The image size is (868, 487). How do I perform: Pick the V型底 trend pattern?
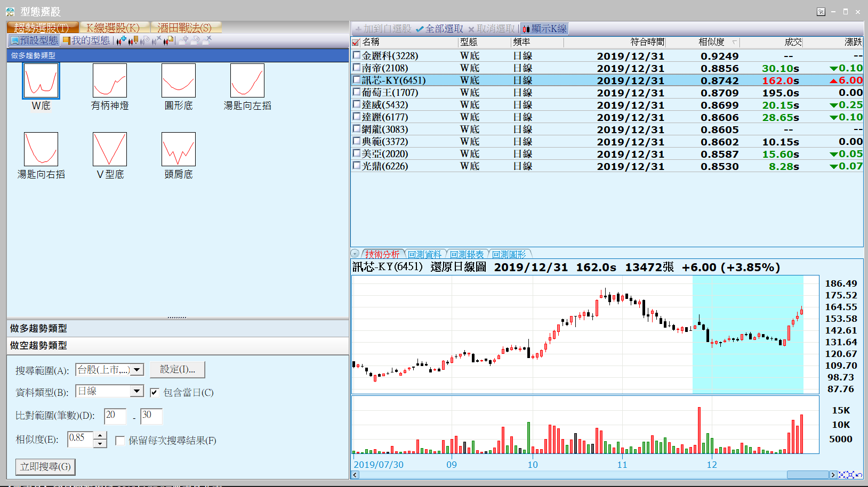(x=110, y=150)
